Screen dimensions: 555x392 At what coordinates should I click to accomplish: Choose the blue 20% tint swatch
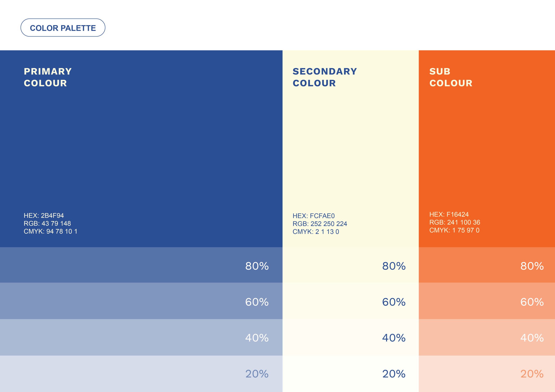click(x=141, y=374)
